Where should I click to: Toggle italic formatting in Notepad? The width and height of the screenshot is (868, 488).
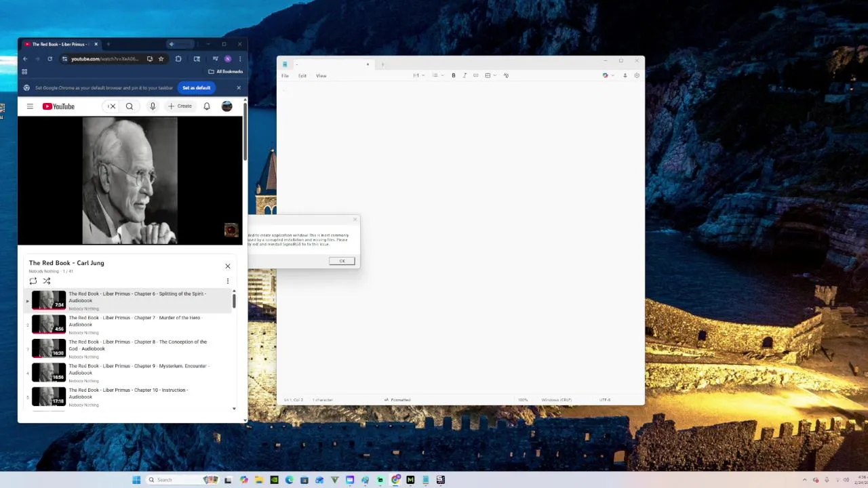(x=465, y=75)
